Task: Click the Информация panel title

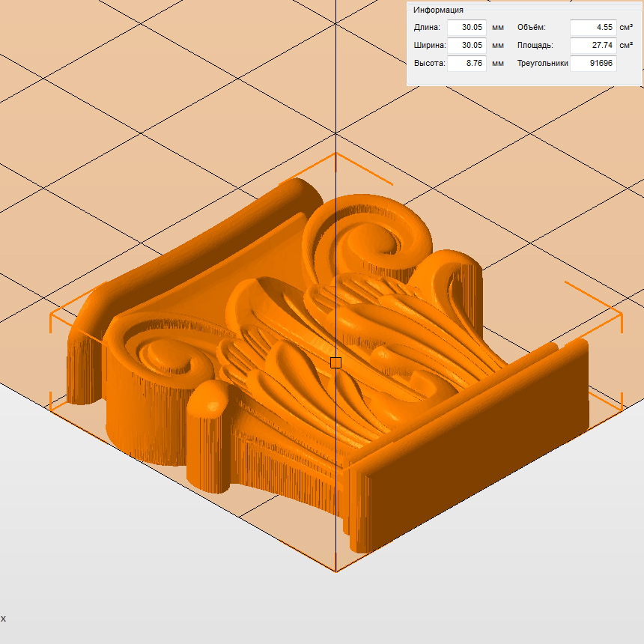Action: tap(438, 10)
